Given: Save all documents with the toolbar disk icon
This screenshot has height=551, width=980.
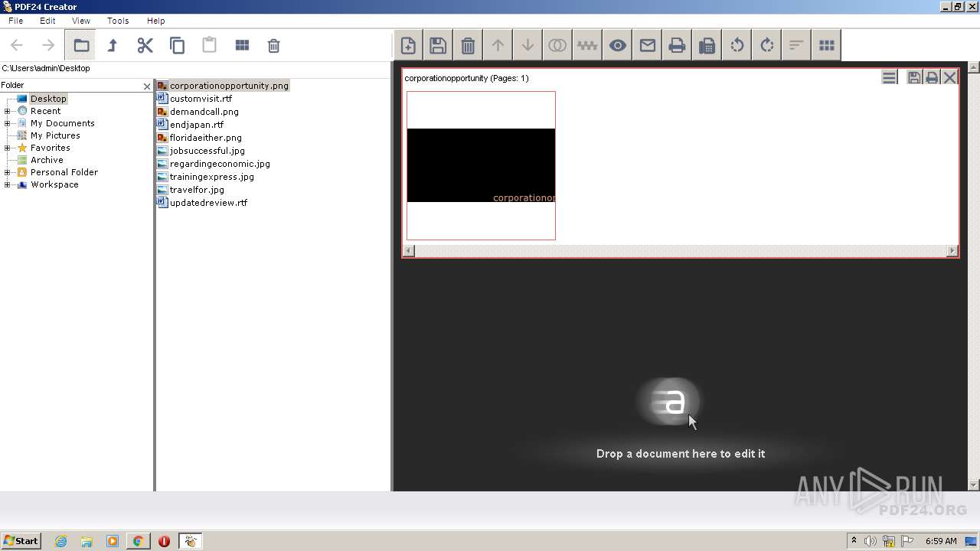Looking at the screenshot, I should coord(438,46).
